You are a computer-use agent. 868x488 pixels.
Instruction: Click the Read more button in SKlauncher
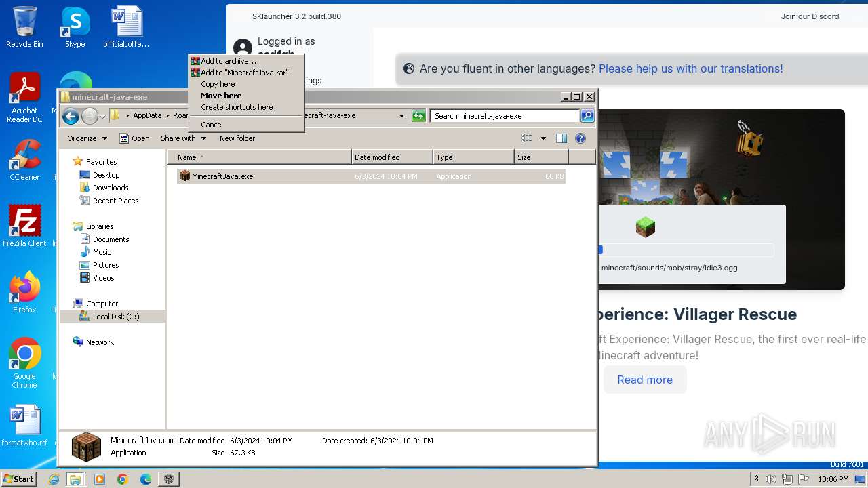[x=645, y=380]
